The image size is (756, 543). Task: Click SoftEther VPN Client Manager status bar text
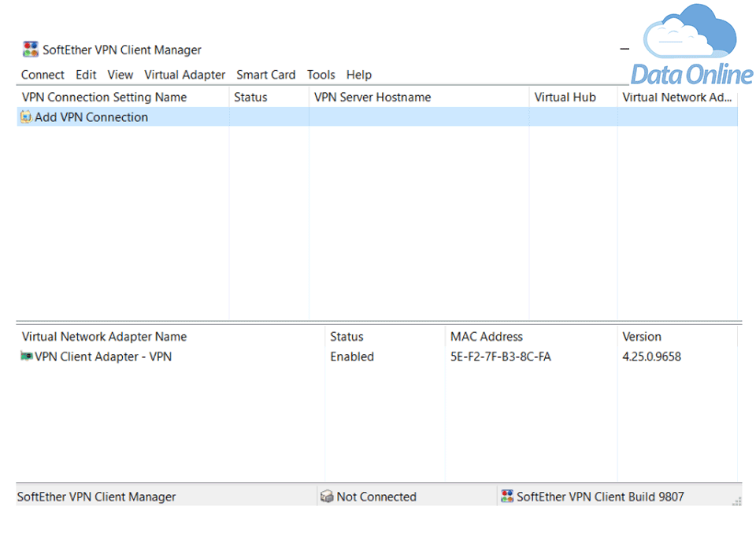(x=96, y=497)
